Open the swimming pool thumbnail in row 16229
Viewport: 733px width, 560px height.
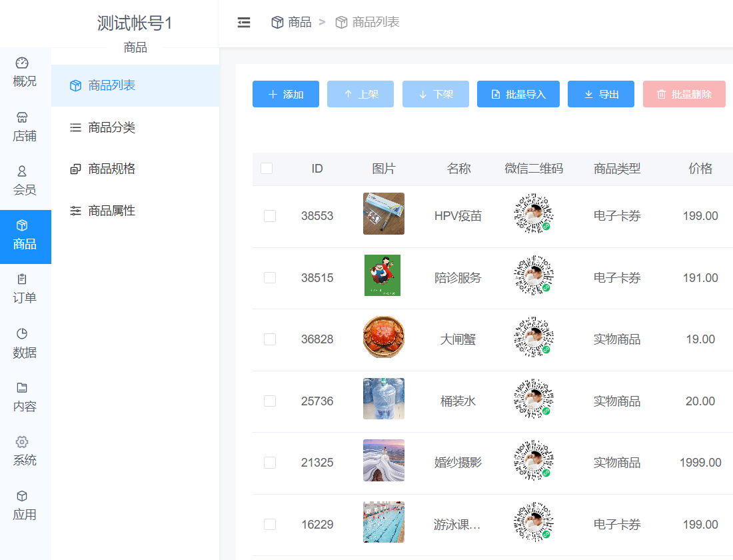coord(383,522)
